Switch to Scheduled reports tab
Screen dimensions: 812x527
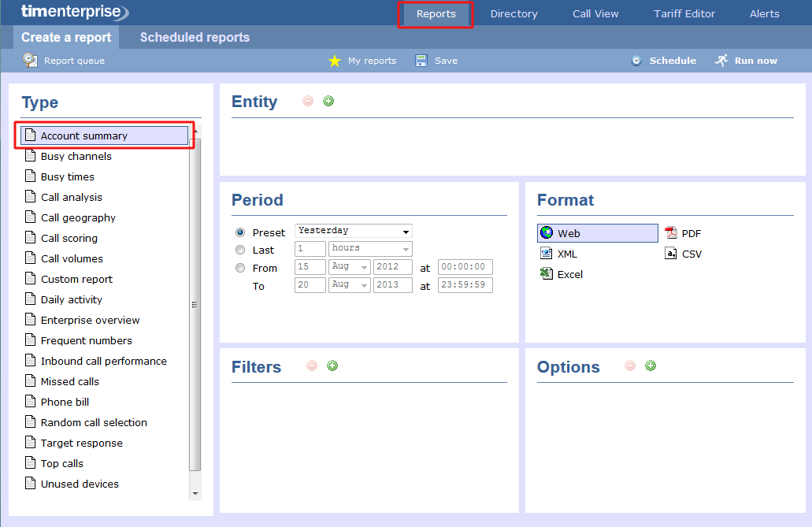(x=195, y=37)
